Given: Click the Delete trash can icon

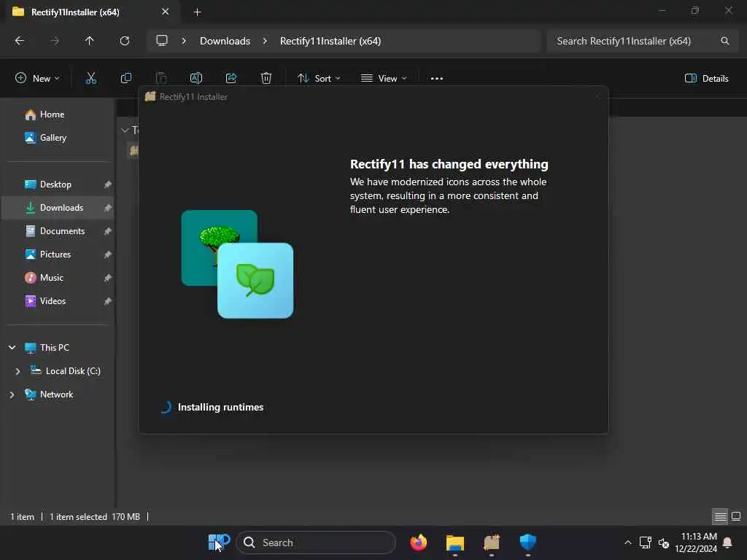Looking at the screenshot, I should click(266, 78).
